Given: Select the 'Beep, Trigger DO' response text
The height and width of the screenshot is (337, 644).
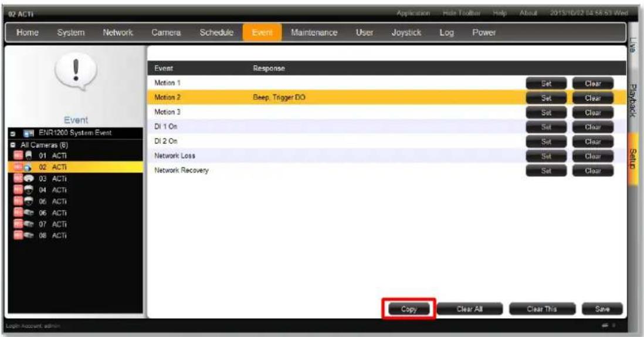Looking at the screenshot, I should [x=279, y=97].
